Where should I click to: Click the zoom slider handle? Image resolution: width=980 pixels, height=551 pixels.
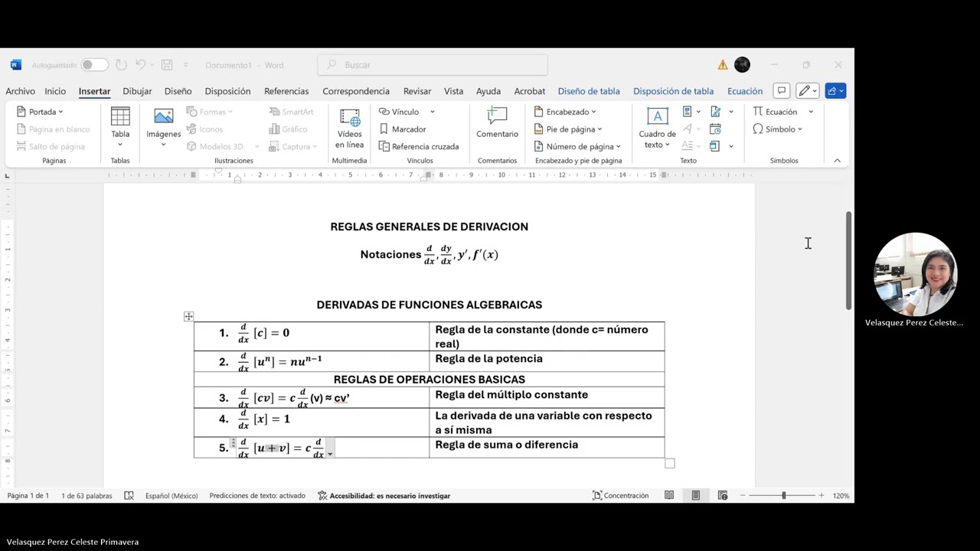pos(783,496)
